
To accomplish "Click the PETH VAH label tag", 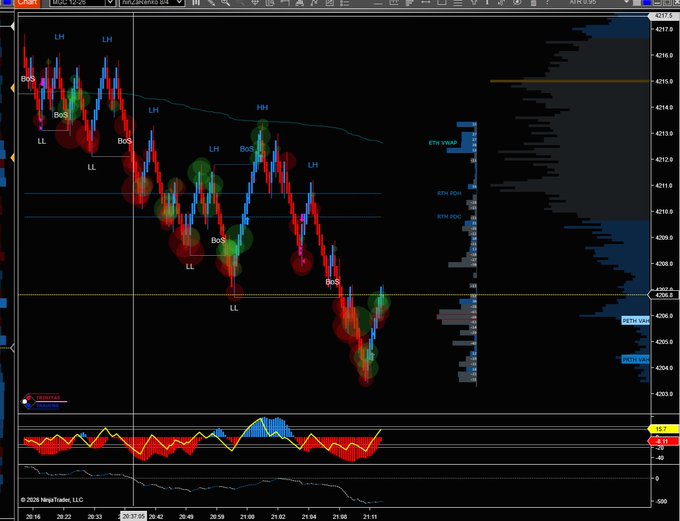I will pos(635,321).
